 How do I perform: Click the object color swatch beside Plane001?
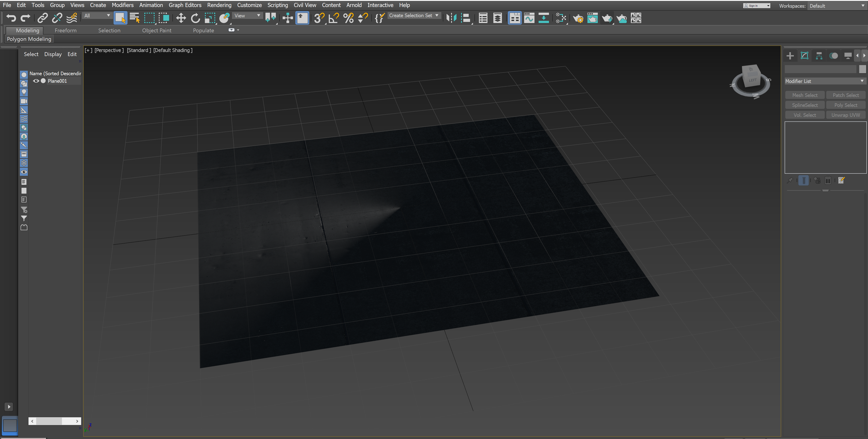(43, 81)
